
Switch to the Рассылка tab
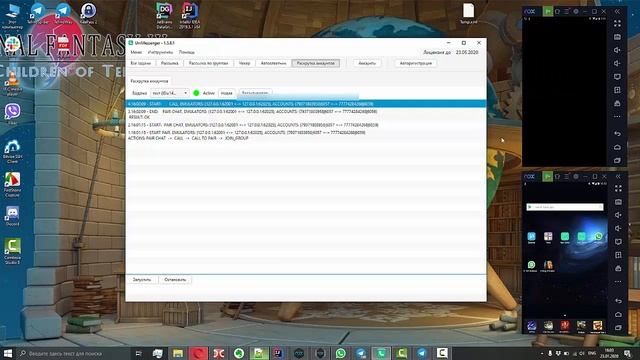tap(169, 63)
